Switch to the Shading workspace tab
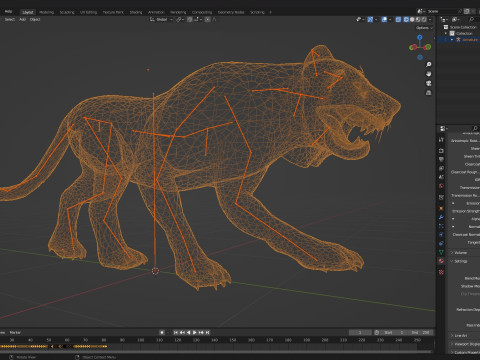480x360 pixels. point(136,12)
